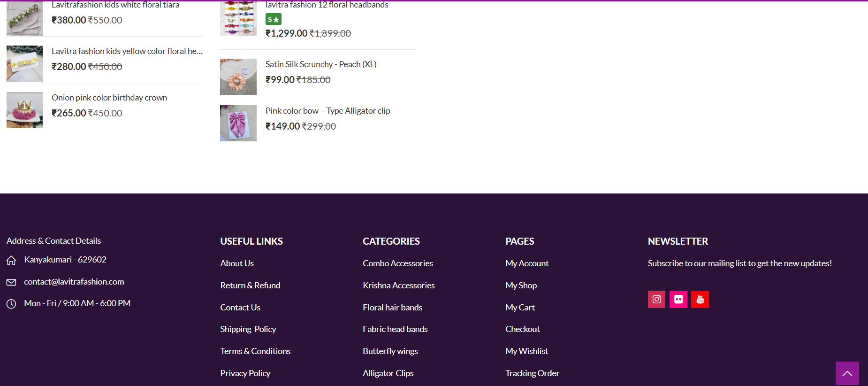Click the 5 star rating badge
Screen dimensions: 868x386
(273, 19)
